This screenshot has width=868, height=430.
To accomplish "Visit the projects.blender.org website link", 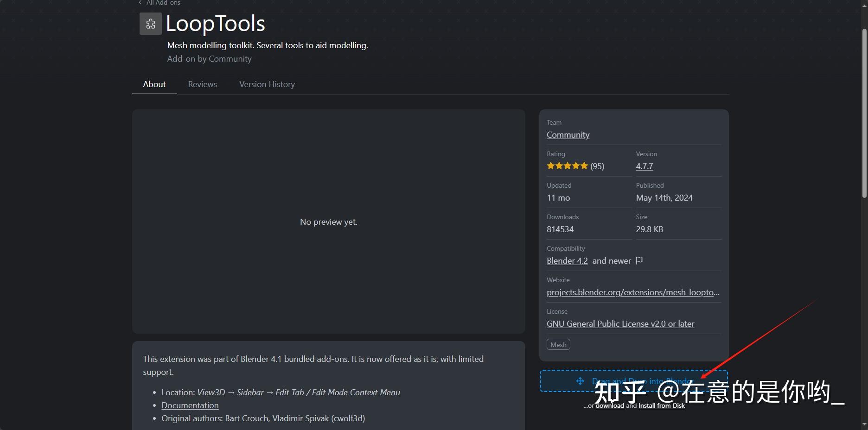I will (633, 292).
